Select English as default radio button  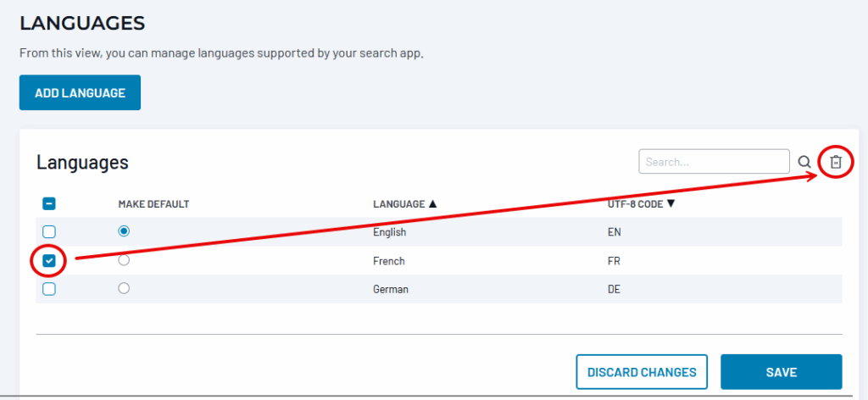(125, 231)
